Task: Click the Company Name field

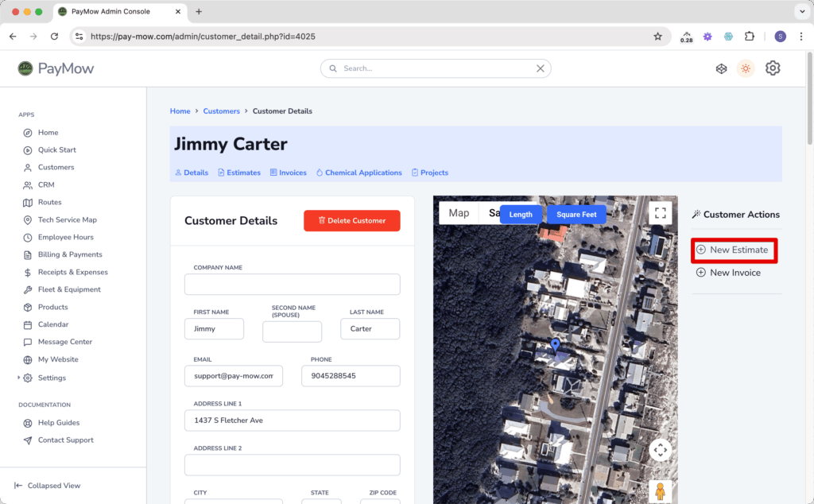Action: tap(293, 285)
